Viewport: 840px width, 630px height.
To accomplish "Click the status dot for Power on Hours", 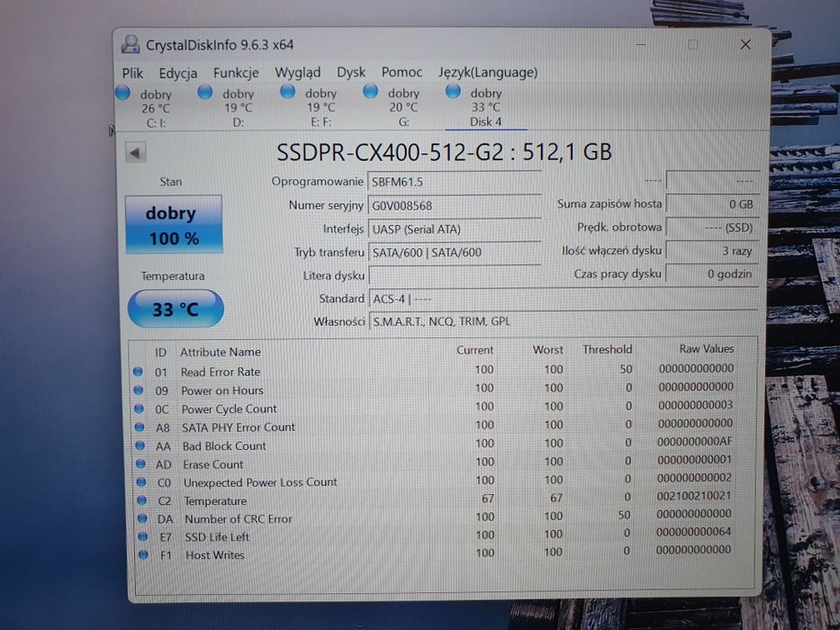I will [x=139, y=390].
